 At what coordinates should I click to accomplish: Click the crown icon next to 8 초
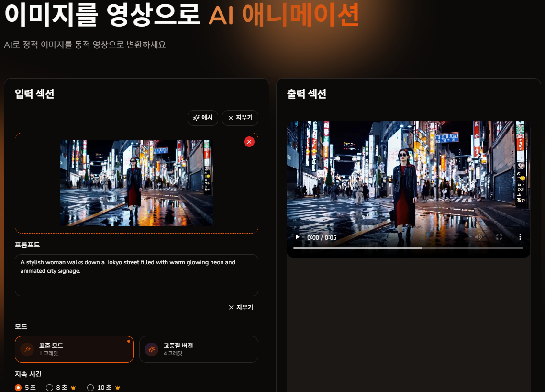pyautogui.click(x=73, y=388)
